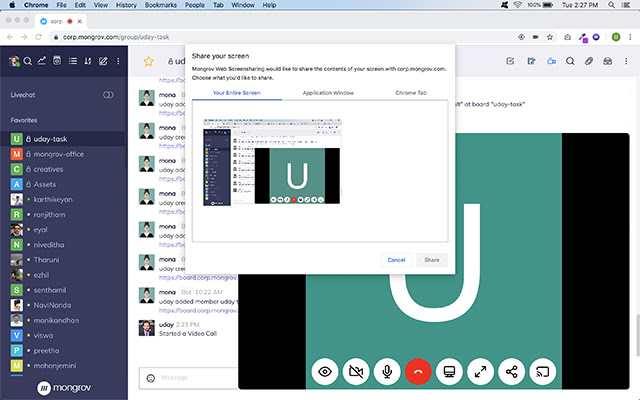This screenshot has height=400, width=640.
Task: Click the analytics graph icon in sidebar header
Action: click(42, 61)
